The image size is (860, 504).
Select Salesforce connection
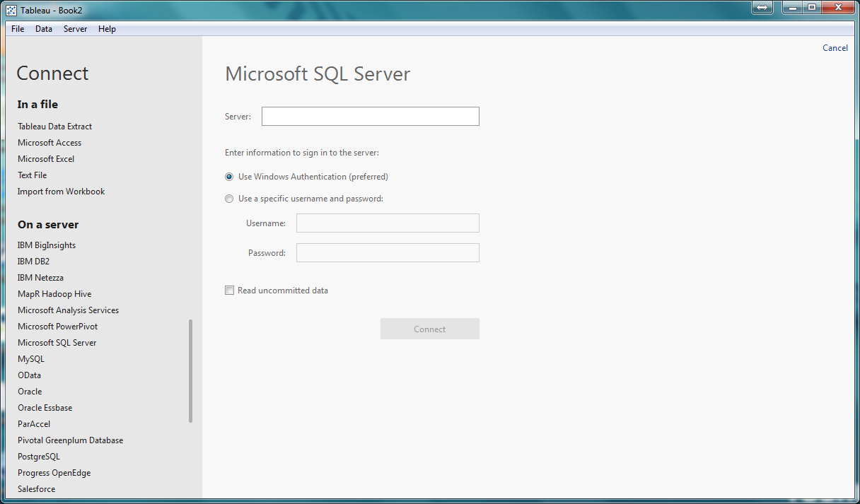(x=37, y=489)
